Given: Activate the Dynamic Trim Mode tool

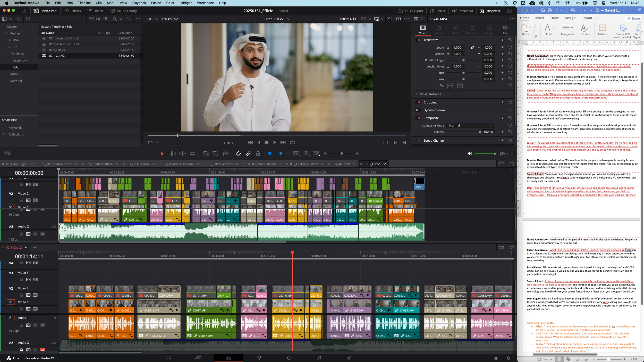Looking at the screenshot, I should pos(182,154).
